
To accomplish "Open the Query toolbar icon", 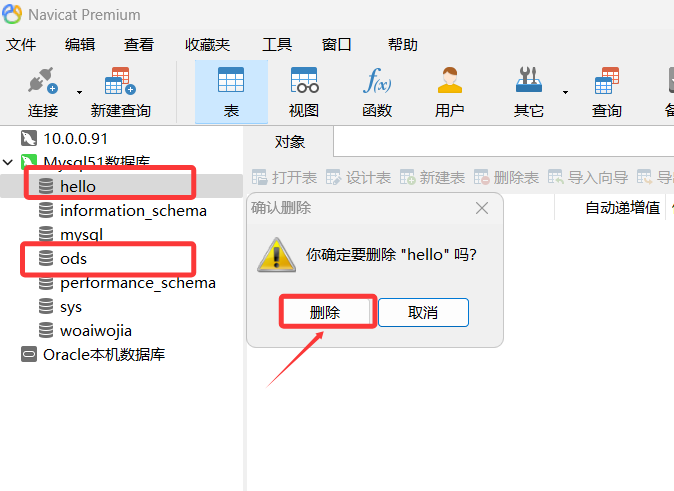I will (x=607, y=80).
